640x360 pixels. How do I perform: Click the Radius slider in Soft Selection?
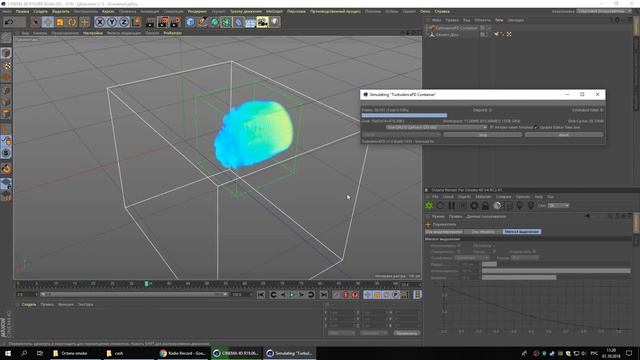pyautogui.click(x=556, y=264)
